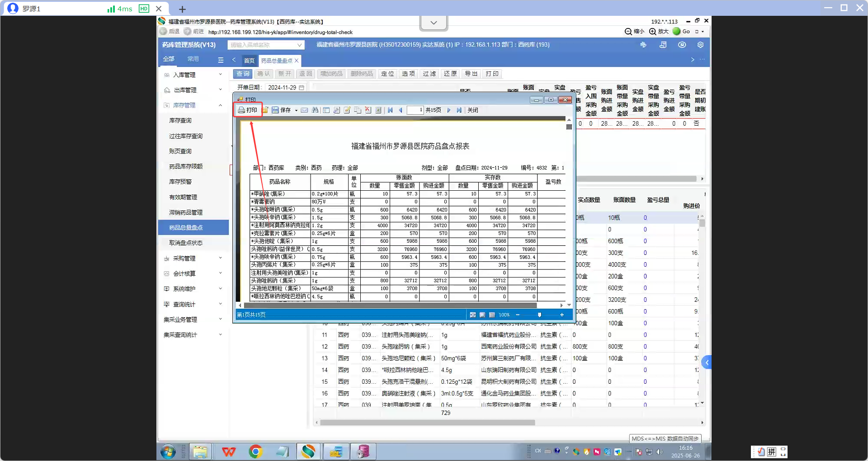This screenshot has height=461, width=868.
Task: Open the 保存 format dropdown arrow
Action: pos(296,110)
